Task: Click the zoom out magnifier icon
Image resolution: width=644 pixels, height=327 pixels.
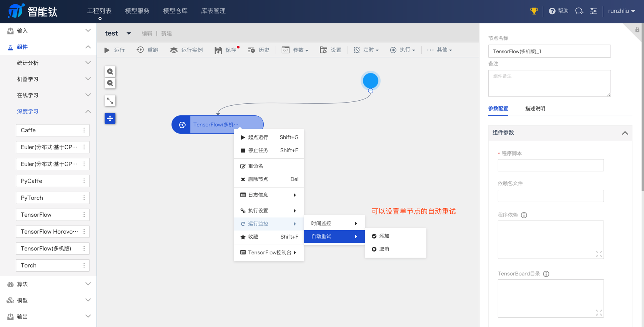Action: click(x=110, y=83)
